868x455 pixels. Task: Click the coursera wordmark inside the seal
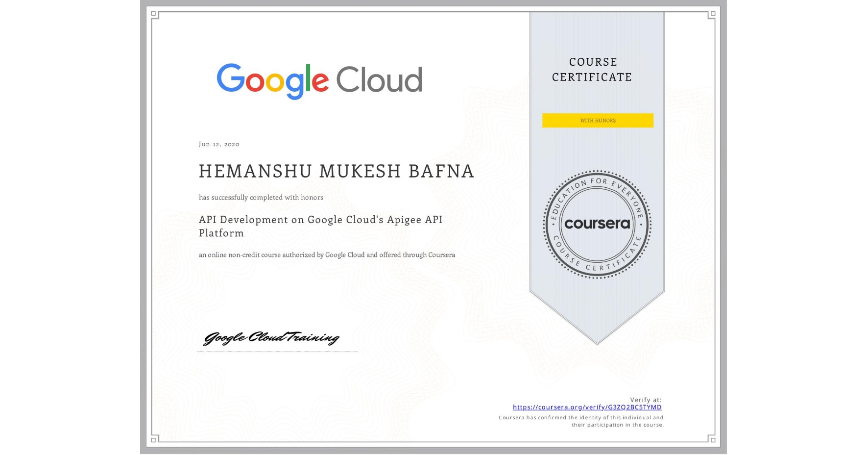pyautogui.click(x=597, y=224)
